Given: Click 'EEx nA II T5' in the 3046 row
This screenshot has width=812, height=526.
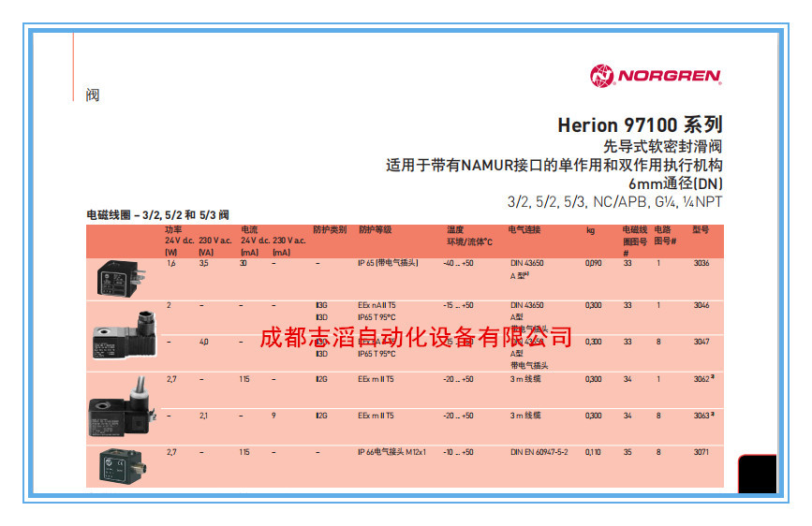Looking at the screenshot, I should [x=376, y=305].
